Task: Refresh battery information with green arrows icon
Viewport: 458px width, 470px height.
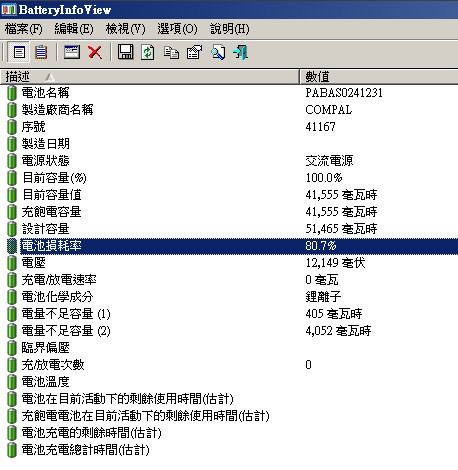Action: click(148, 52)
